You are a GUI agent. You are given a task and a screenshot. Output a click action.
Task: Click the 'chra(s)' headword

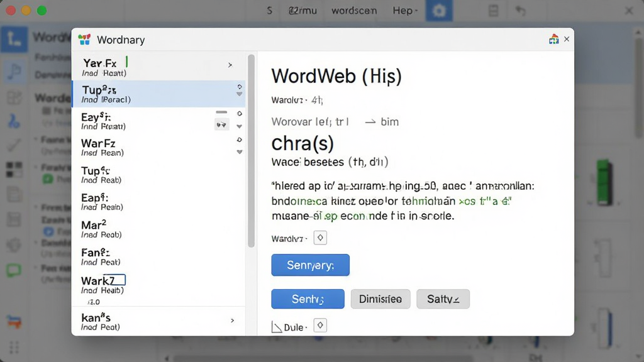303,144
